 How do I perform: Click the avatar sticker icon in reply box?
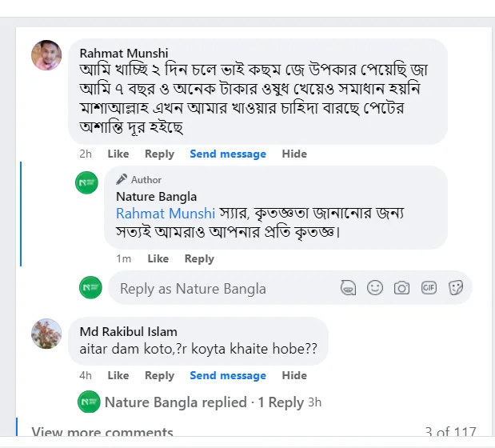pyautogui.click(x=348, y=288)
